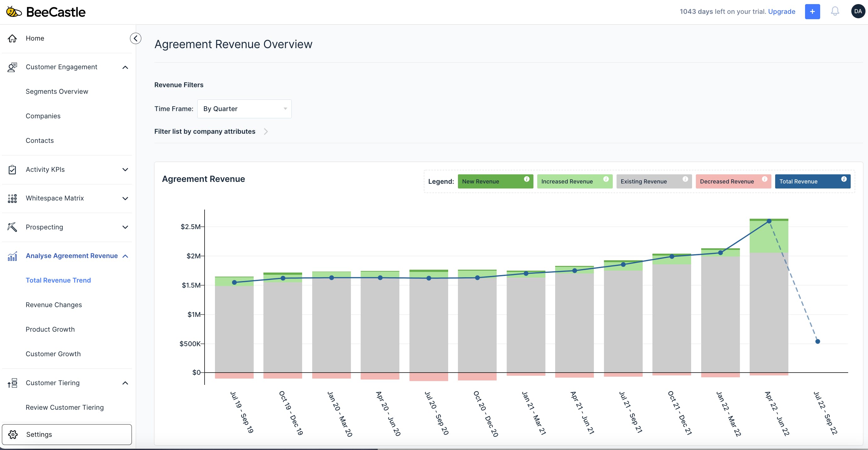Open the Time Frame By Quarter dropdown
The height and width of the screenshot is (450, 868).
click(244, 109)
